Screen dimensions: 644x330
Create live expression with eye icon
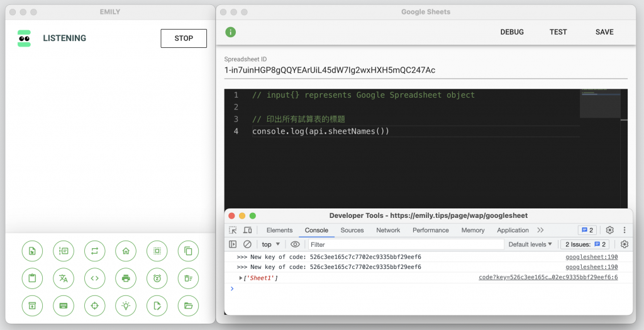coord(295,244)
